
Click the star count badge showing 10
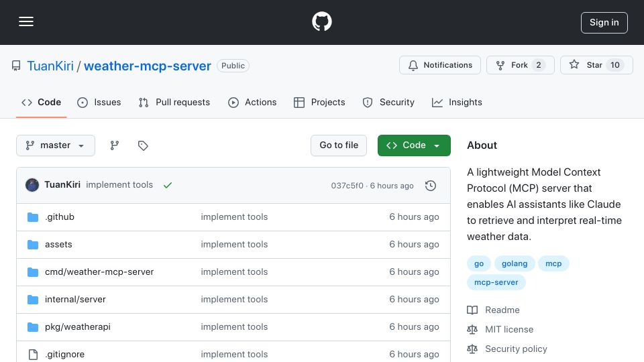tap(615, 65)
